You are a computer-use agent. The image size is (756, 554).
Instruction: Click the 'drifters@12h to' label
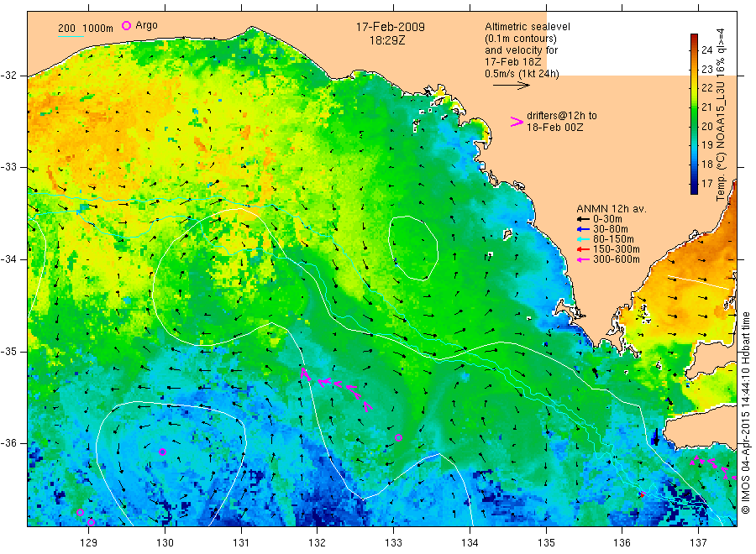(x=562, y=116)
